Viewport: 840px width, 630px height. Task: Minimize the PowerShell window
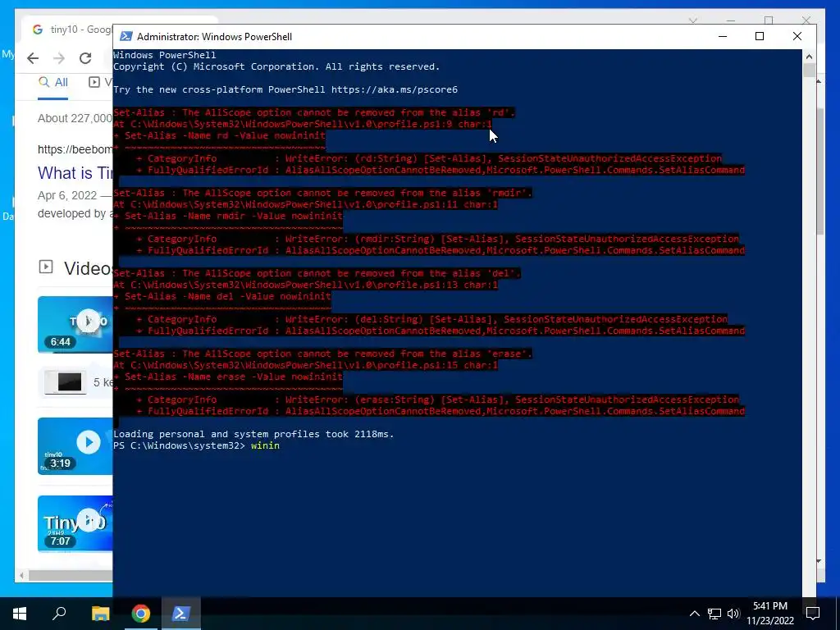723,36
